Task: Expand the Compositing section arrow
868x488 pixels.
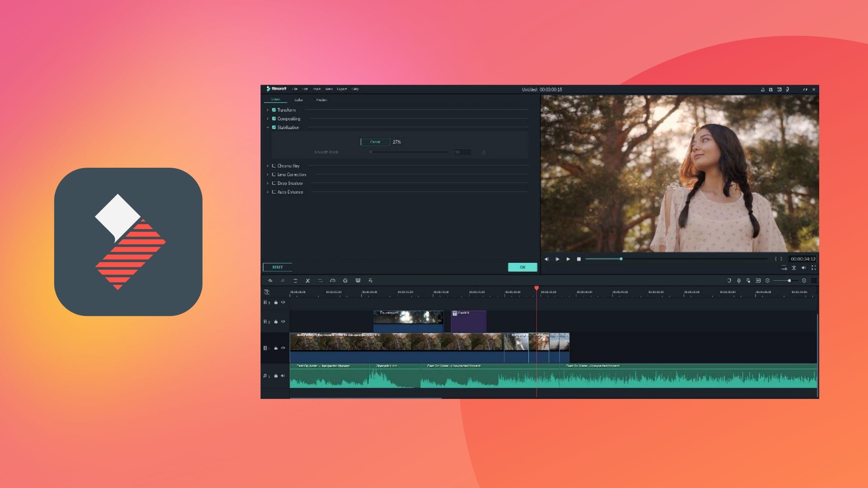Action: click(268, 119)
